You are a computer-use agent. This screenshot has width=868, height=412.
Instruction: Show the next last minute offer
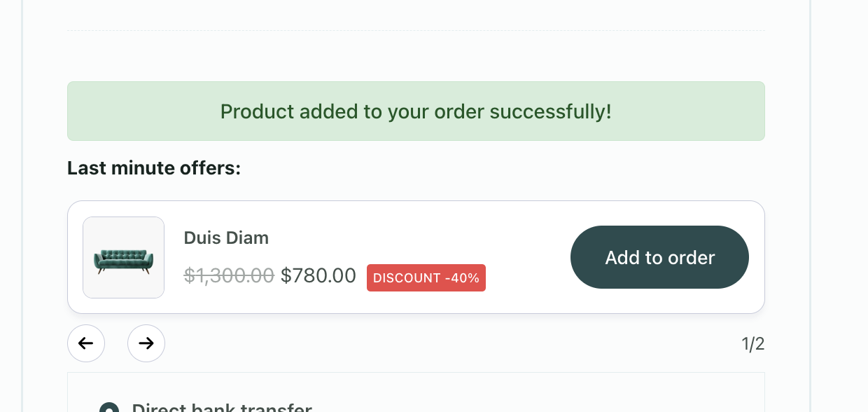tap(146, 343)
